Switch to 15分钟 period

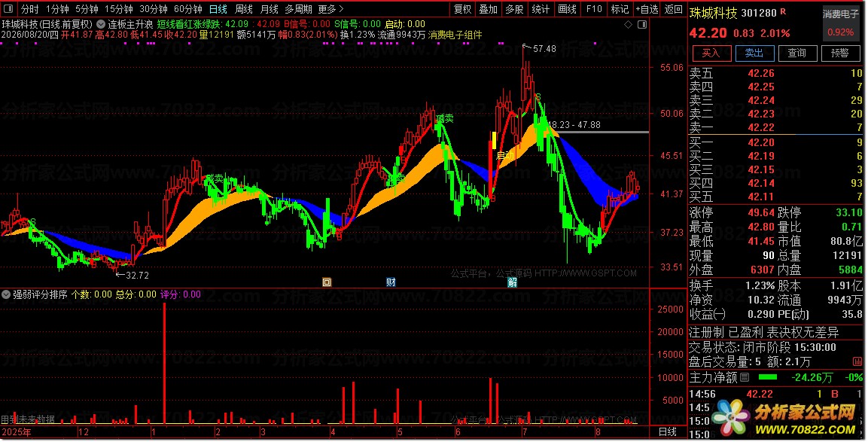(118, 9)
